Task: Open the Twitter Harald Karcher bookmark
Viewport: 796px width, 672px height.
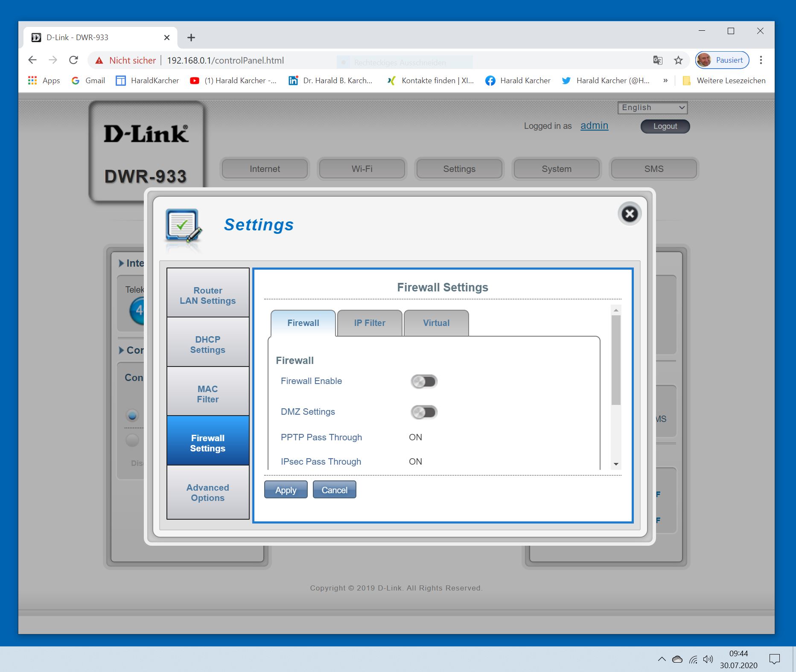Action: [606, 81]
